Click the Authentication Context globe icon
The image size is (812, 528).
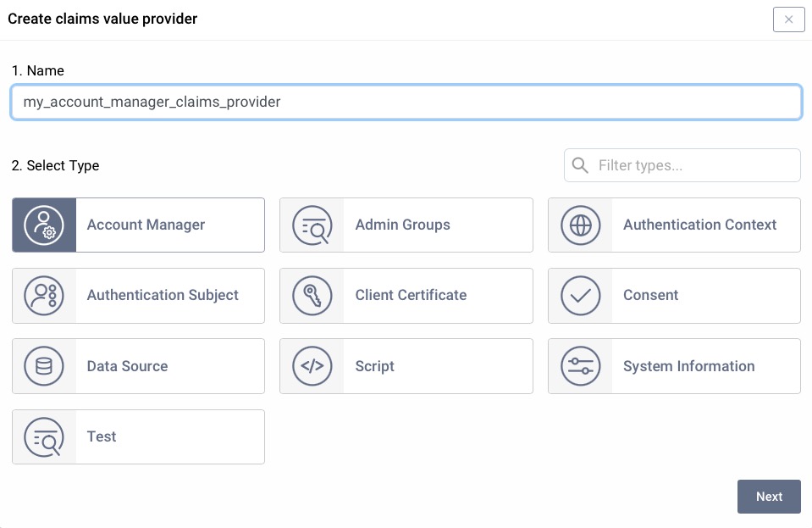pos(580,225)
